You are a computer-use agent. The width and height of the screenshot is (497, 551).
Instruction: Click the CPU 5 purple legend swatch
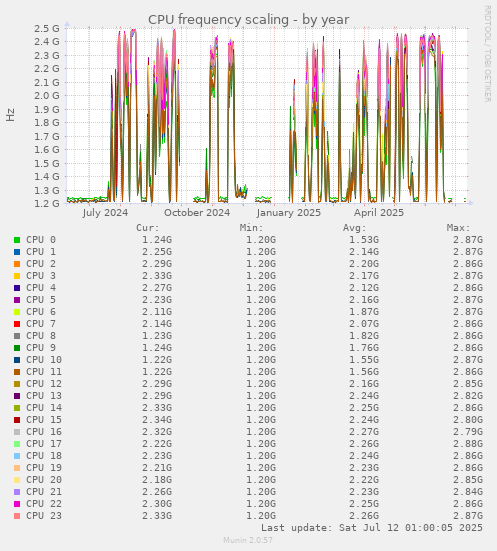pos(17,300)
